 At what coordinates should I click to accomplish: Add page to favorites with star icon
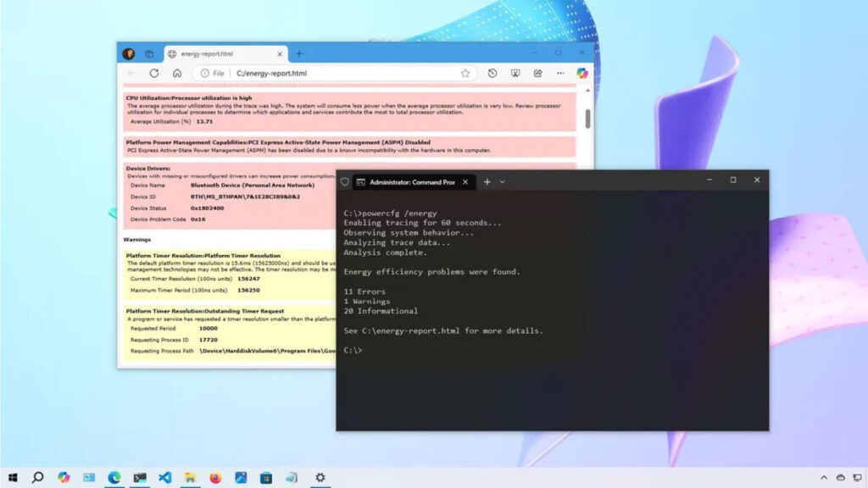465,74
